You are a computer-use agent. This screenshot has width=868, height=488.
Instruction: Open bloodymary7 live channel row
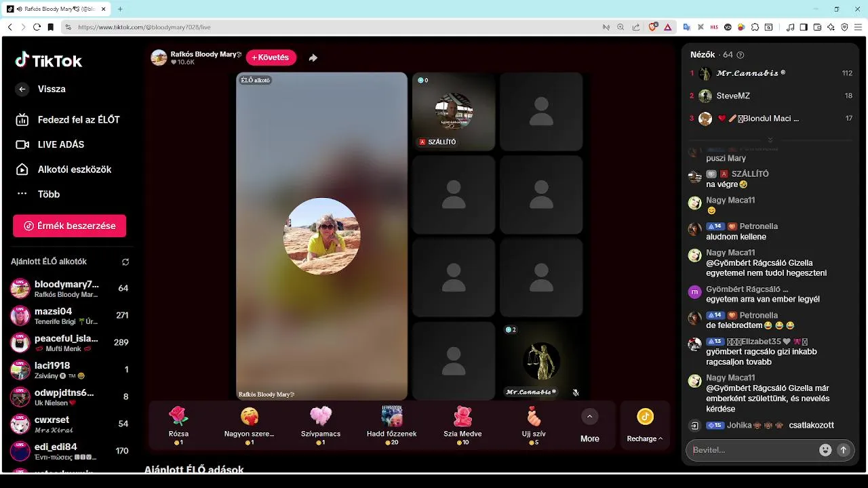[x=70, y=288]
